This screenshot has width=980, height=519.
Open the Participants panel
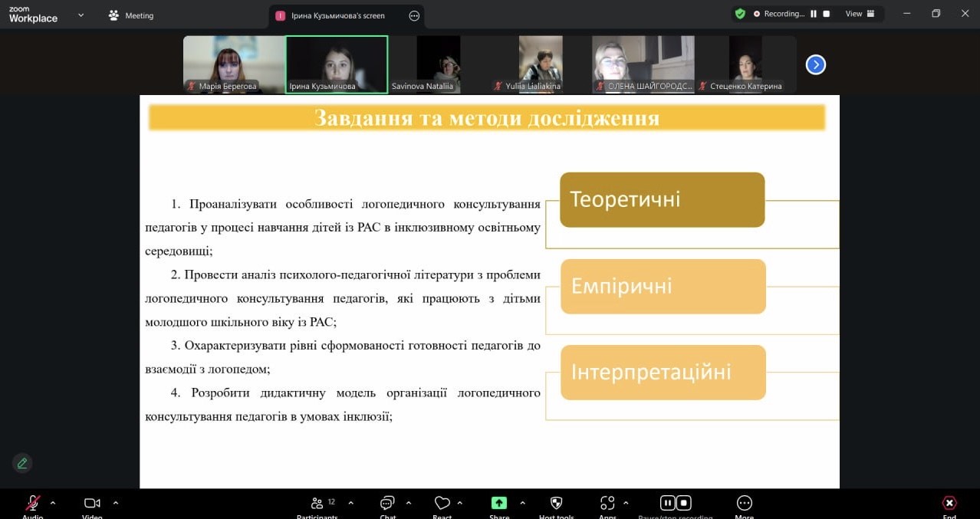(317, 504)
